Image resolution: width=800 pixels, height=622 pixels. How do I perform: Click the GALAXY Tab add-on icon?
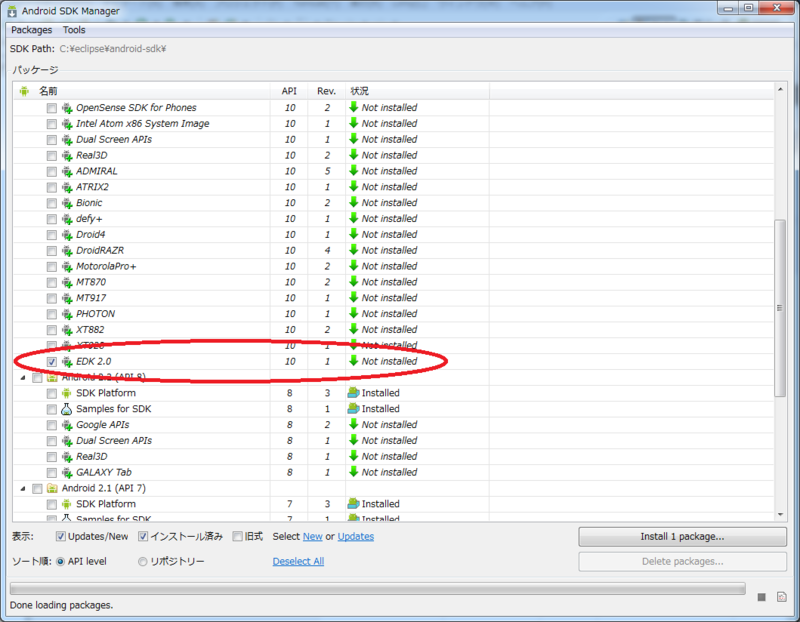click(67, 472)
